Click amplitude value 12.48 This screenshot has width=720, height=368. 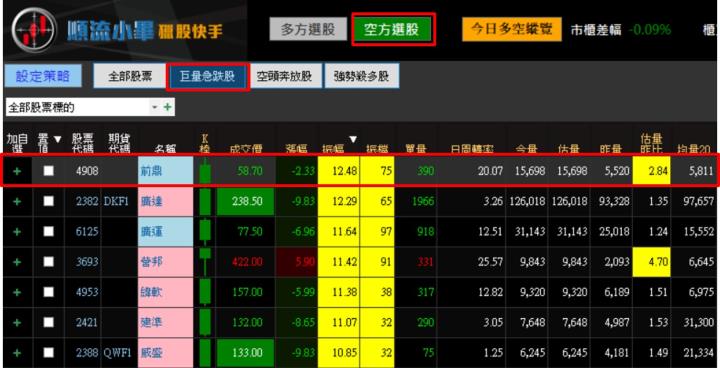coord(339,171)
